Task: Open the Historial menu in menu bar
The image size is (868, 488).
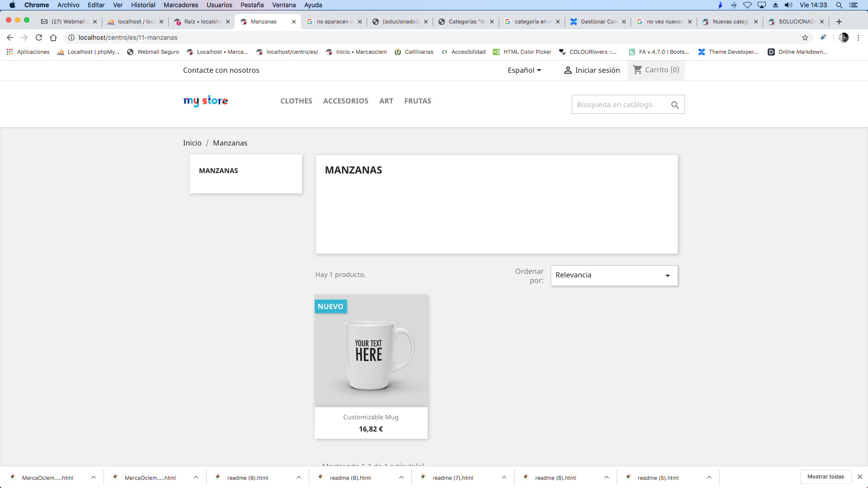Action: pos(143,5)
